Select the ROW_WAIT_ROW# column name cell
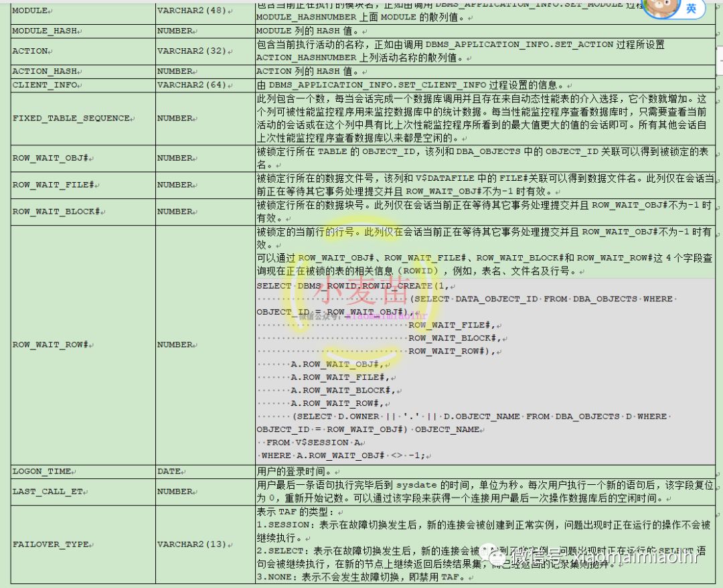Image resolution: width=723 pixels, height=588 pixels. pos(83,345)
